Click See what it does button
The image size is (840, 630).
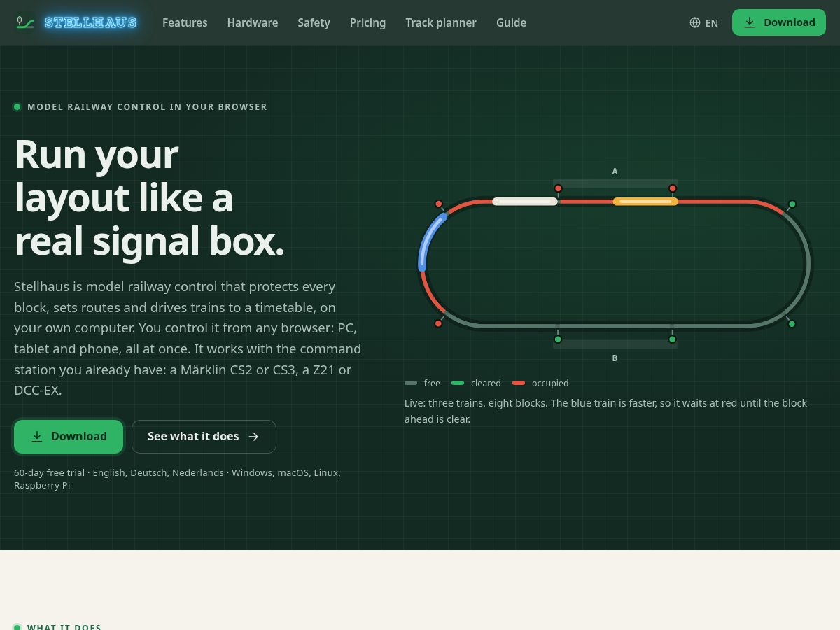[204, 437]
